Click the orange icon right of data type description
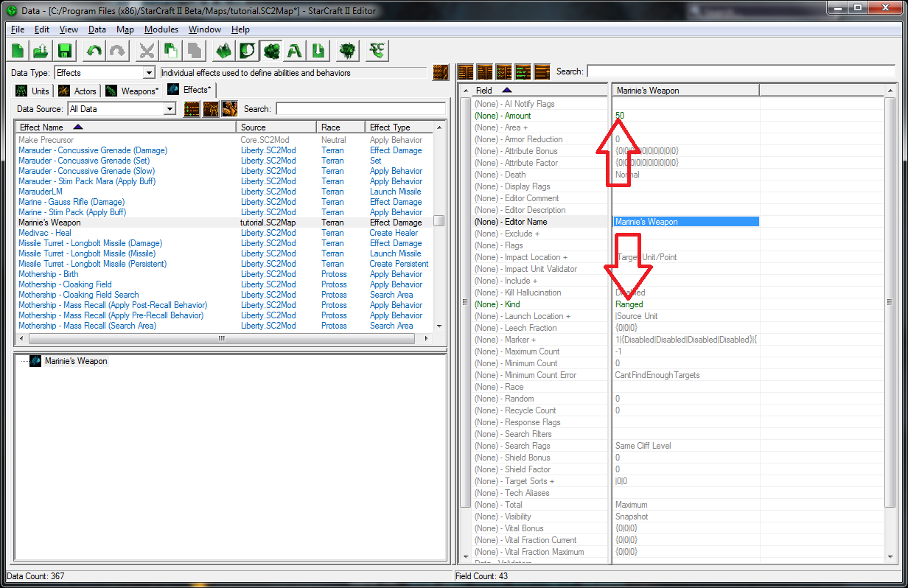Screen dimensions: 908x588 point(440,72)
